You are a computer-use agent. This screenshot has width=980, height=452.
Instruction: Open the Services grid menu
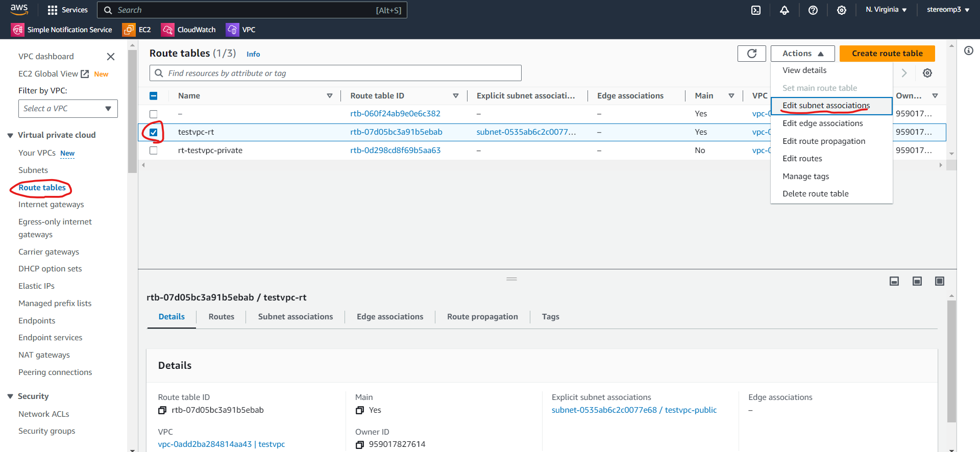(67, 10)
